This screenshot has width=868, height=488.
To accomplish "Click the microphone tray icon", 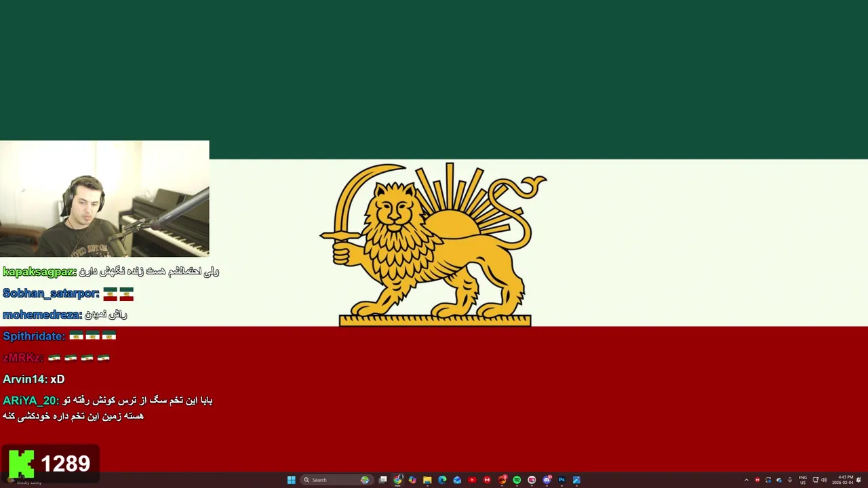I will (x=790, y=480).
